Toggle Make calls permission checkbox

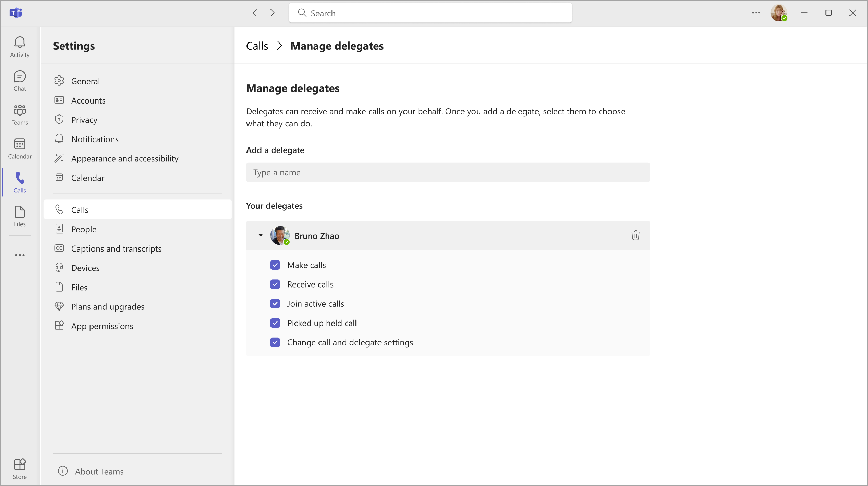[x=275, y=265]
